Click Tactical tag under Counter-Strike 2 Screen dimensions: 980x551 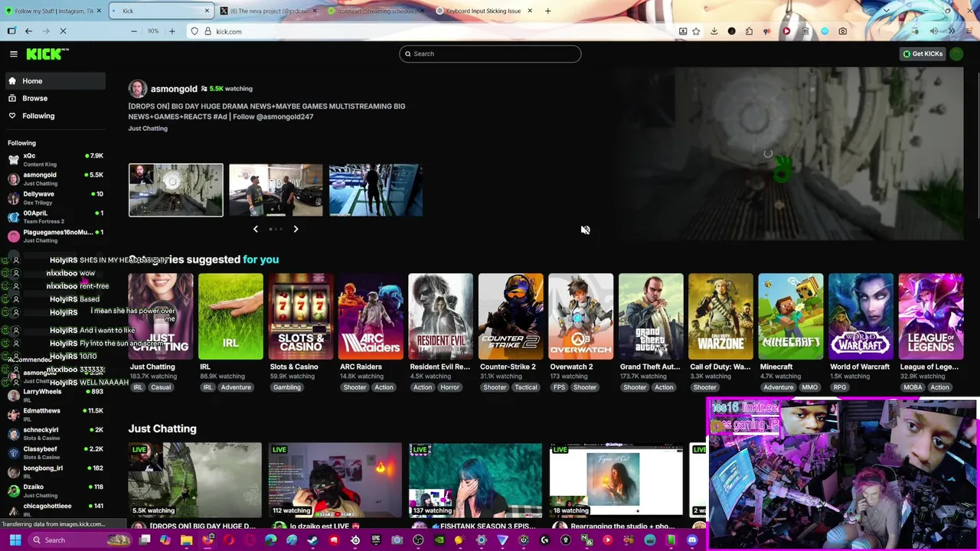pos(526,387)
